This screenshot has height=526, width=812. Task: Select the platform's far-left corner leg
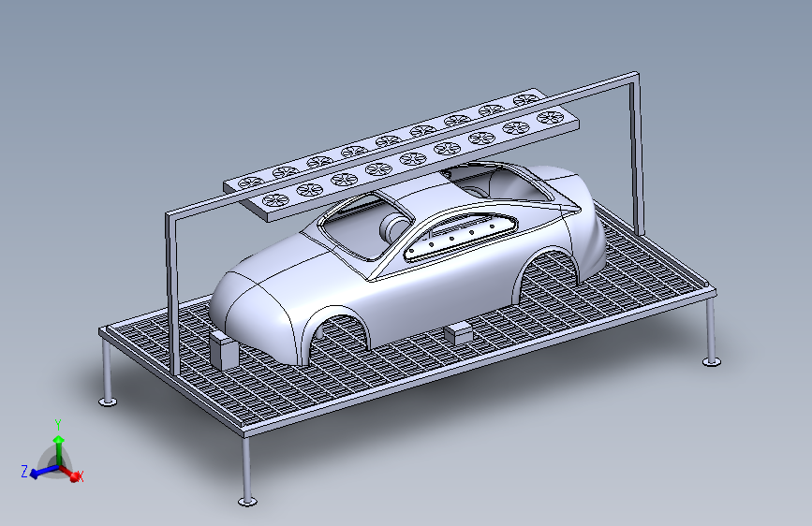107,372
